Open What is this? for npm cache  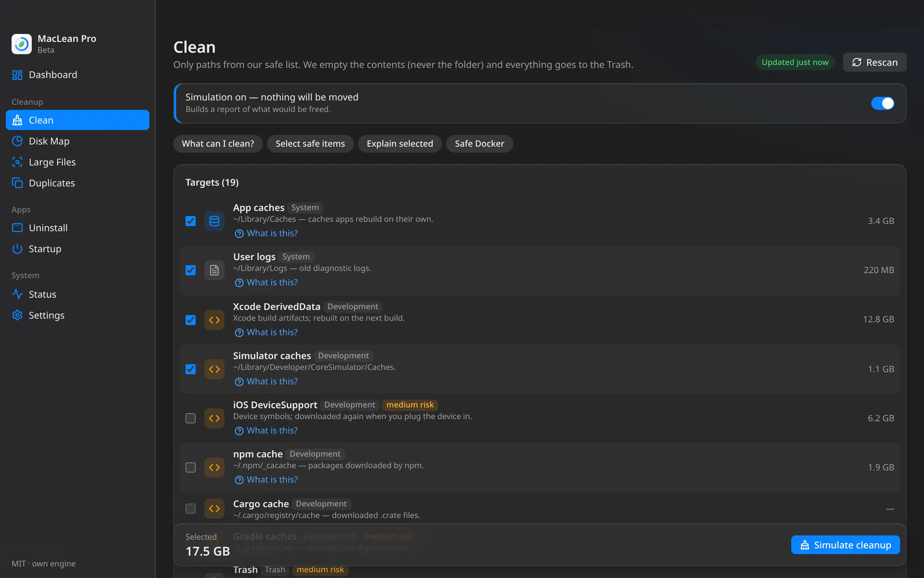[x=266, y=480]
